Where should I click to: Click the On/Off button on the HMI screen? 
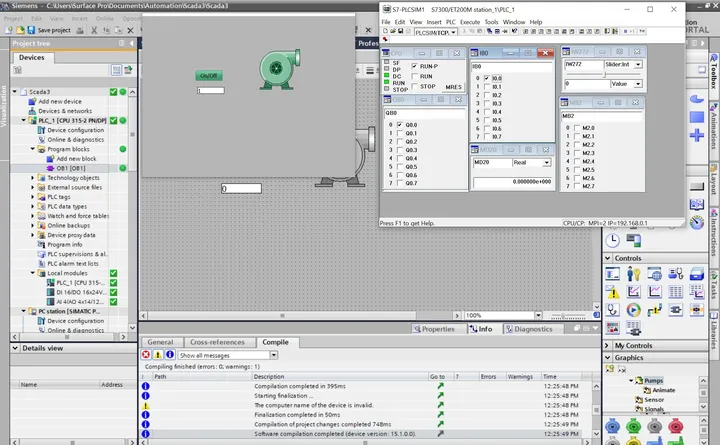[x=209, y=75]
